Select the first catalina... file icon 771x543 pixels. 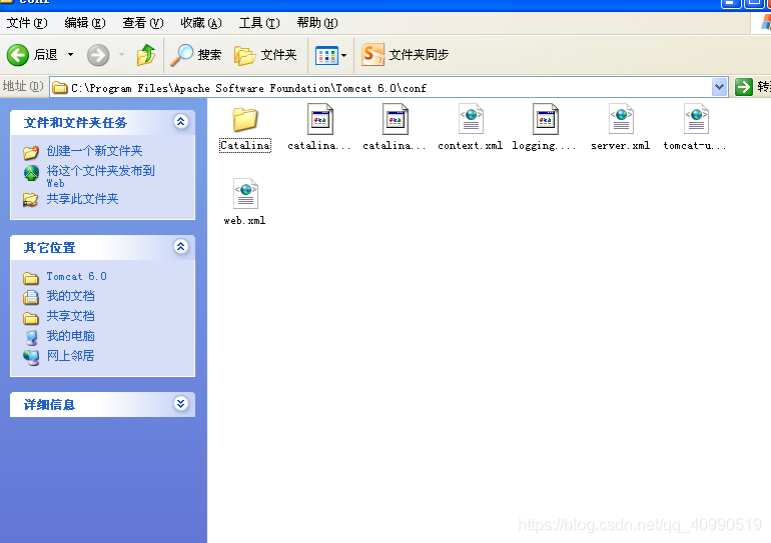pyautogui.click(x=320, y=119)
